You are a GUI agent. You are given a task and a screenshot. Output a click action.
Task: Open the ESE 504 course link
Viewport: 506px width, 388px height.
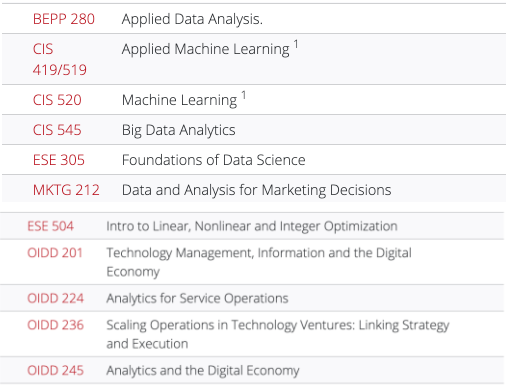(50, 226)
